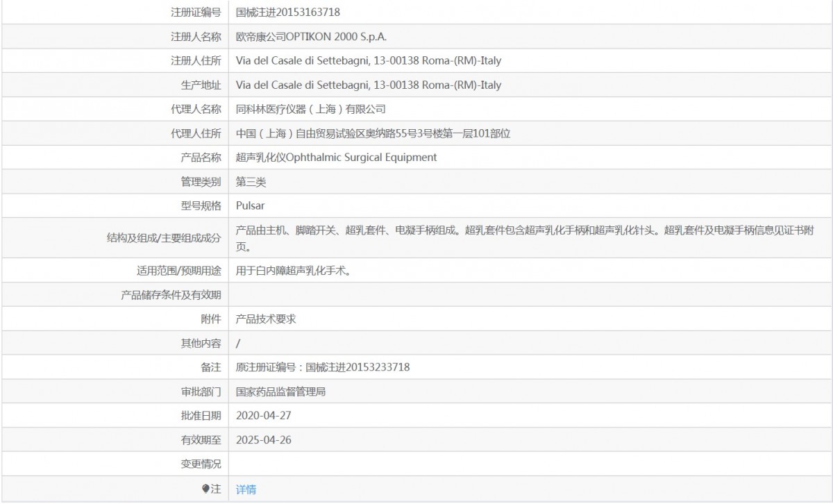The image size is (833, 504).
Task: Click the 产品储存条件及有效期 label
Action: [x=171, y=295]
